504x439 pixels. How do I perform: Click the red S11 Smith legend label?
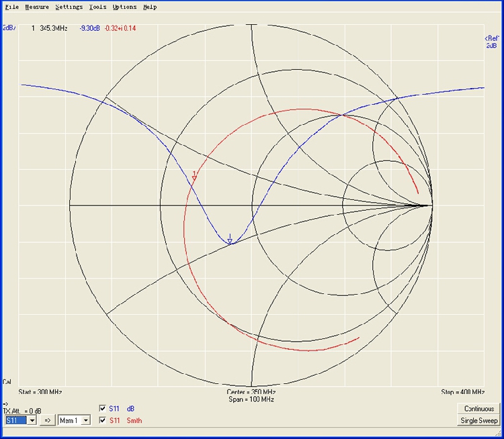coord(126,420)
